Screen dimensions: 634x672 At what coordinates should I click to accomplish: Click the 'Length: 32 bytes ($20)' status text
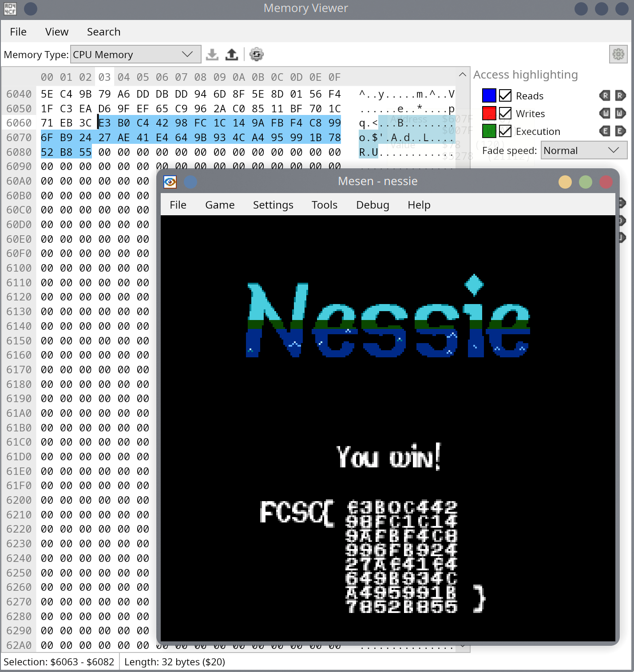tap(174, 662)
